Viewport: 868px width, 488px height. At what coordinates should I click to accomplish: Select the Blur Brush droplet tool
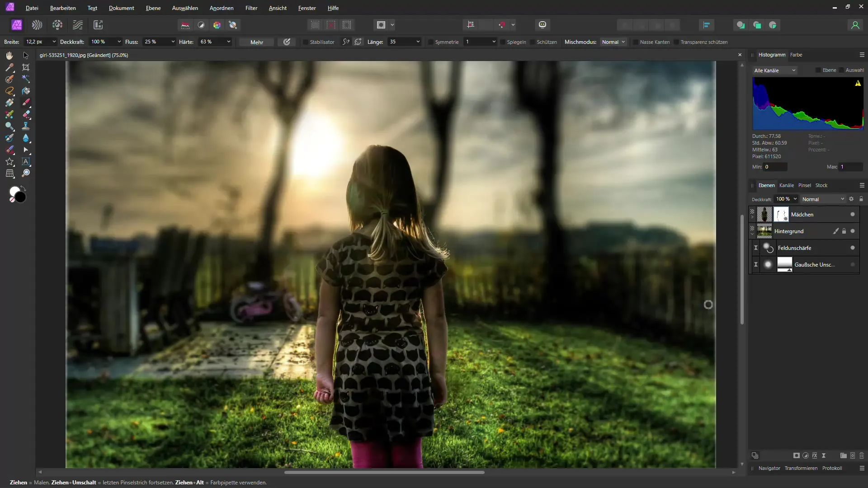pyautogui.click(x=26, y=138)
